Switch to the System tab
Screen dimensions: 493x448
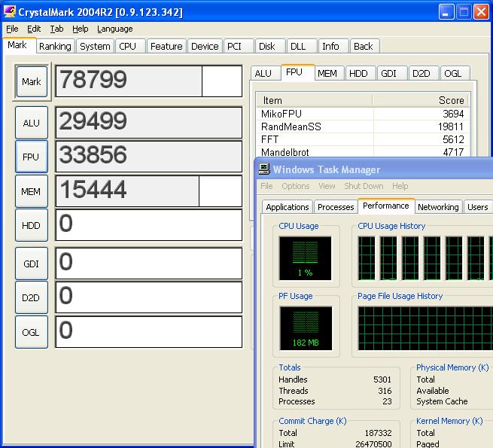pyautogui.click(x=95, y=46)
